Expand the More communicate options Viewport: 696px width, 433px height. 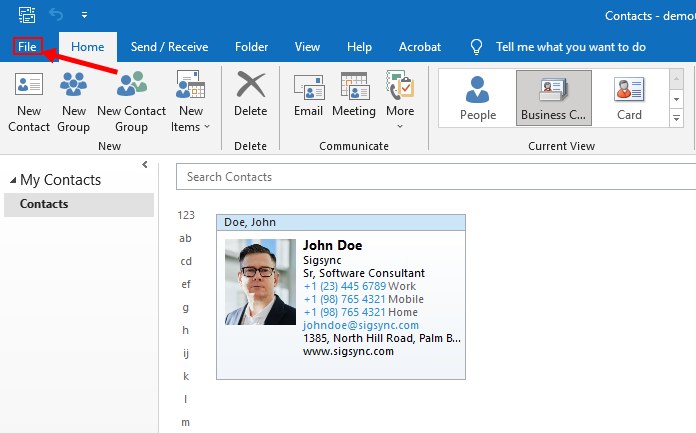[400, 100]
